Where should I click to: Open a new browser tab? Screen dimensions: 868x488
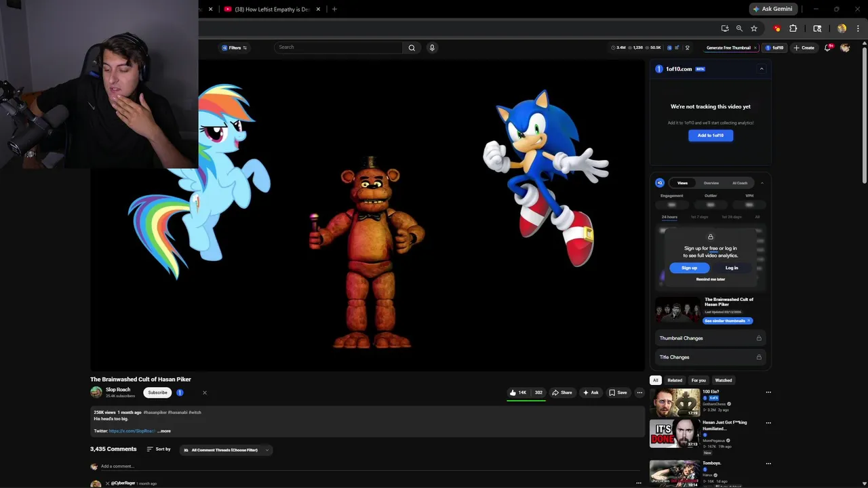(334, 9)
